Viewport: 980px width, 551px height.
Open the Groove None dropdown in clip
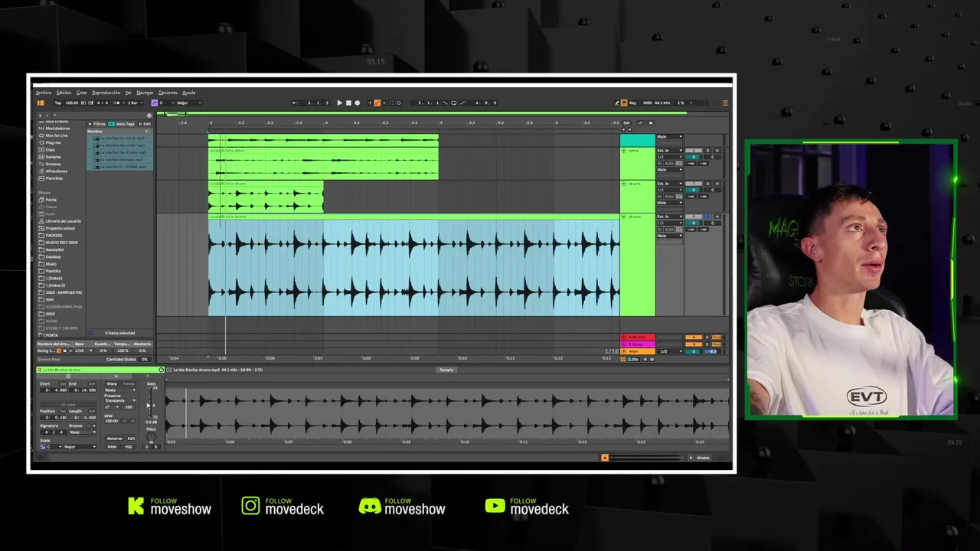click(83, 432)
